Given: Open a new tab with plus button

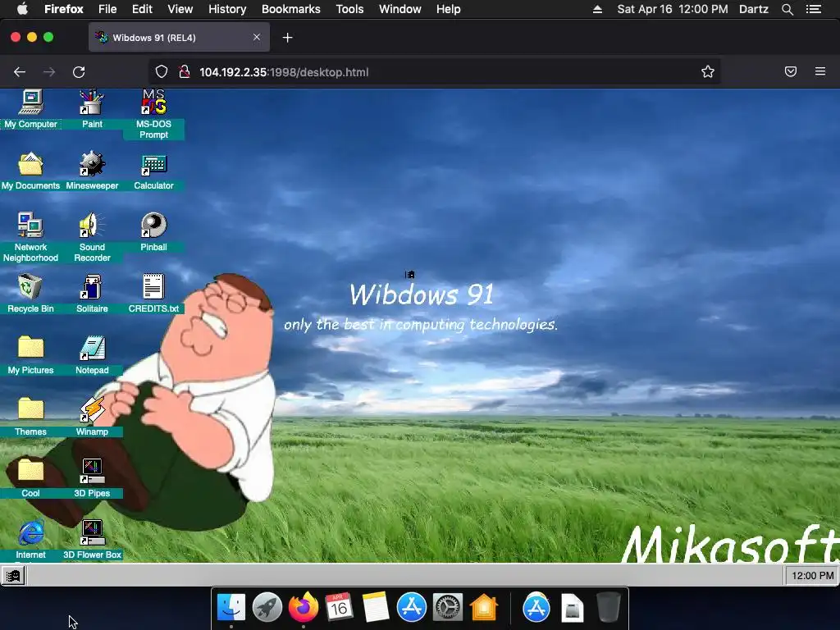Looking at the screenshot, I should click(x=288, y=38).
